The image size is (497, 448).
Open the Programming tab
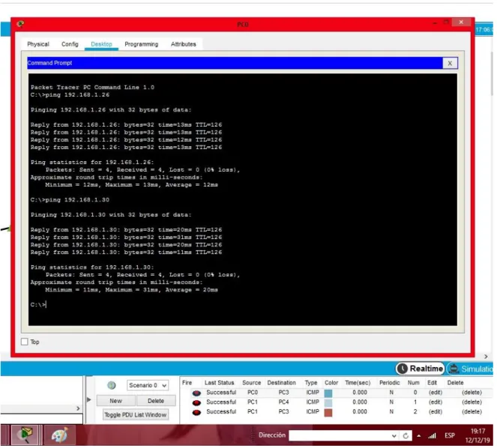tap(142, 44)
